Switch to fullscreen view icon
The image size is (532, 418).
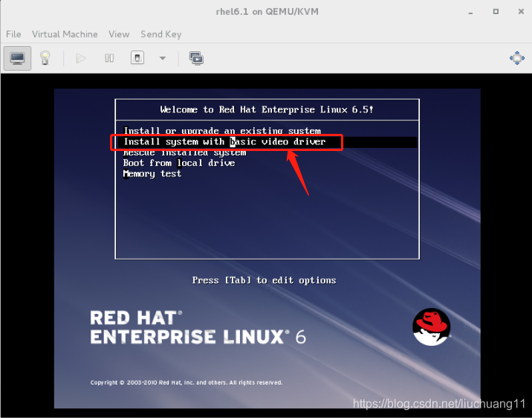[516, 58]
